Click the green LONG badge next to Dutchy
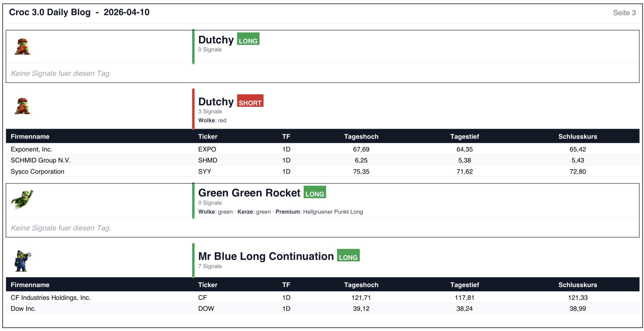The width and height of the screenshot is (644, 331). 248,39
